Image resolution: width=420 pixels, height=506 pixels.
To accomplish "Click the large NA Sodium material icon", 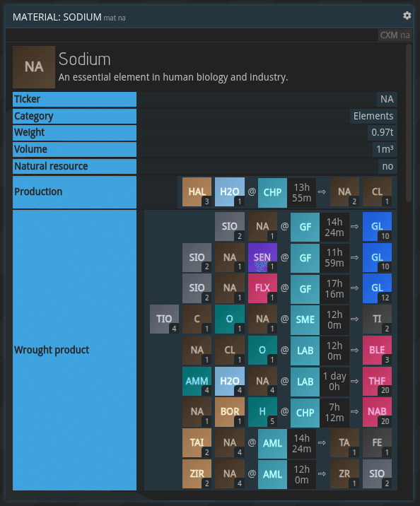I will 34,67.
